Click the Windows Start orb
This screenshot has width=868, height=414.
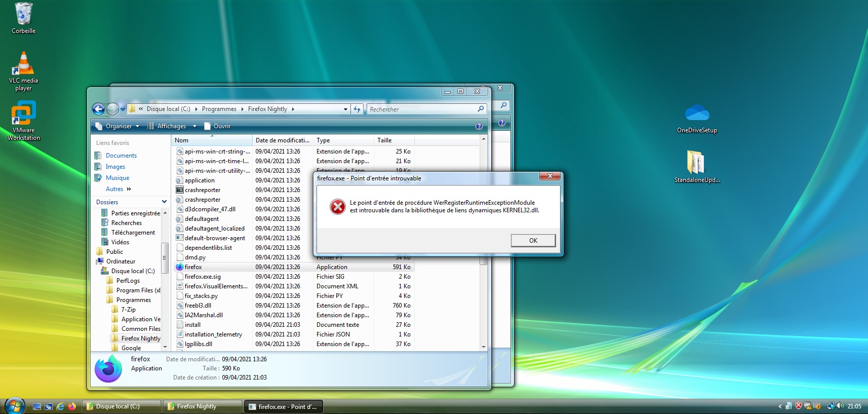15,406
